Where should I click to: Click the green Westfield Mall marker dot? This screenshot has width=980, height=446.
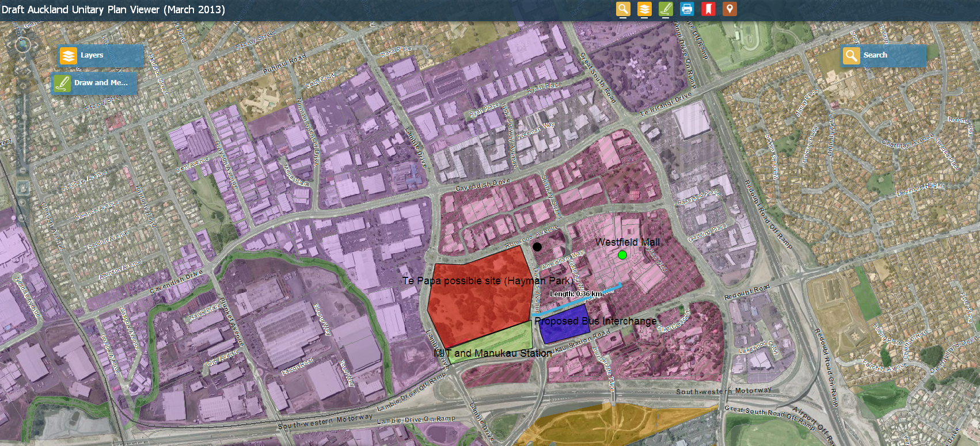622,255
